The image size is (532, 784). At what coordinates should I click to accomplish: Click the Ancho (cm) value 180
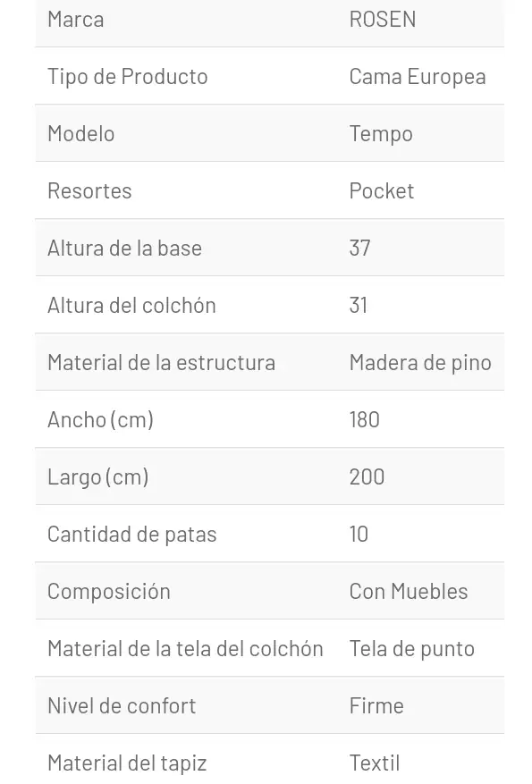[365, 419]
